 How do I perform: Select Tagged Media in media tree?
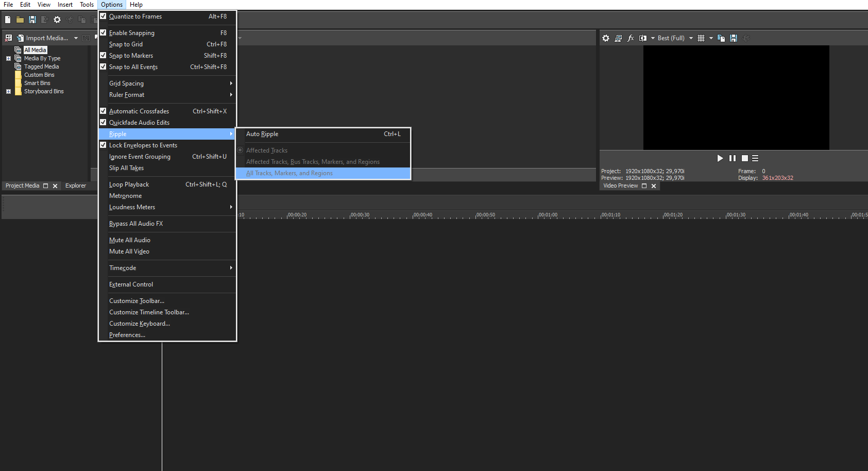(41, 66)
